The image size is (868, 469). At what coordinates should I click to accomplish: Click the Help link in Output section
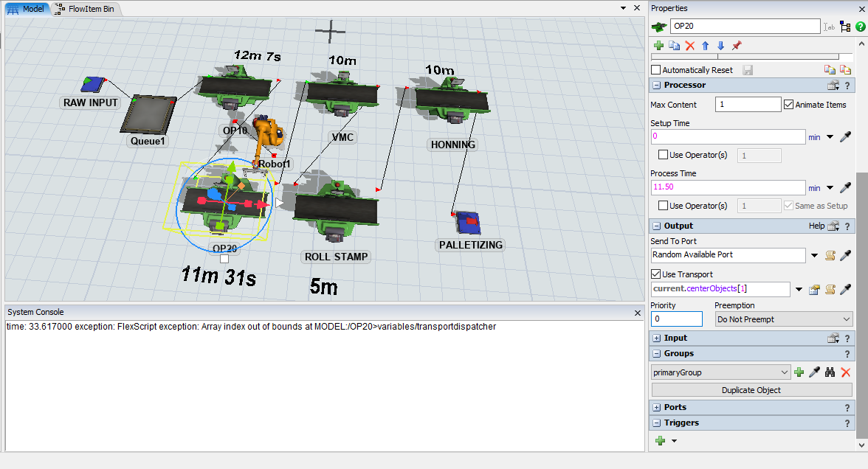[816, 226]
